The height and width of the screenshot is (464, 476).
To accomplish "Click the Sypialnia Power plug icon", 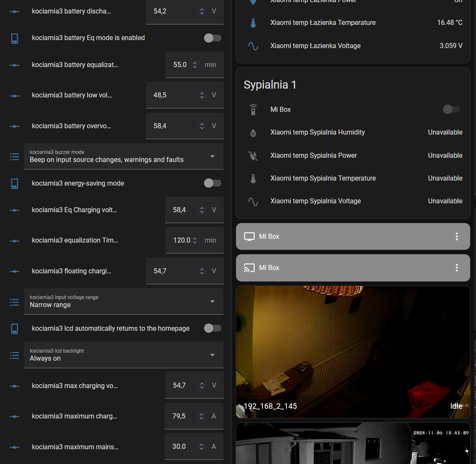I will pyautogui.click(x=253, y=156).
